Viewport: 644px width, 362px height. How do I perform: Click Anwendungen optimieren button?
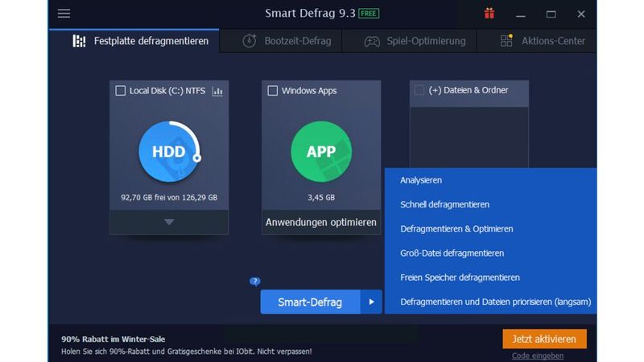pos(321,222)
